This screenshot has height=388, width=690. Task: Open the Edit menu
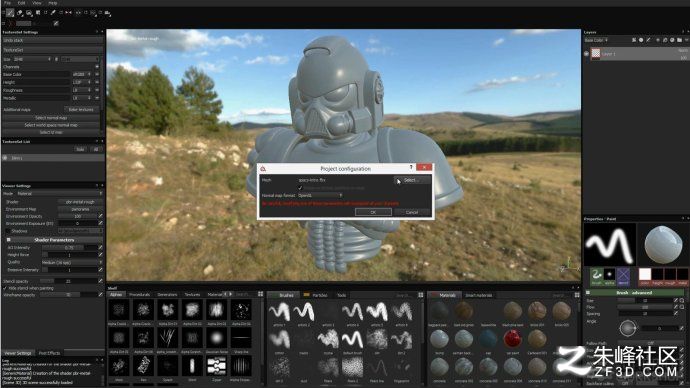coord(22,3)
